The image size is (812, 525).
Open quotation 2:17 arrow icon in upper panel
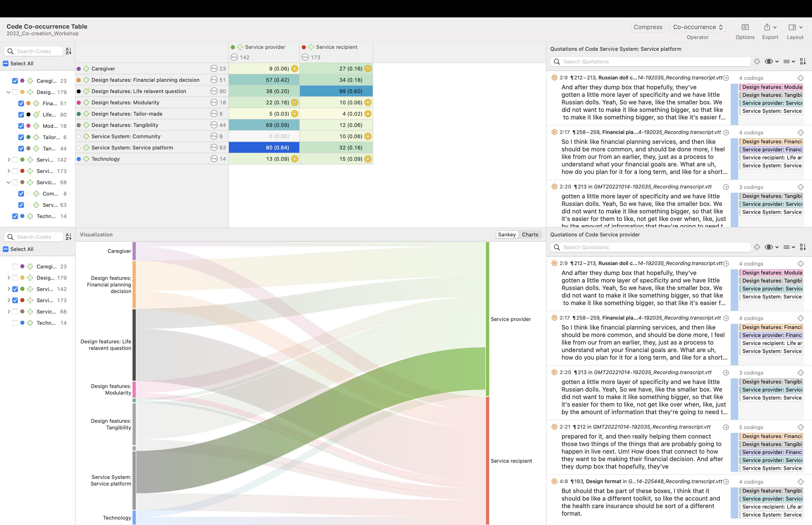tap(726, 133)
